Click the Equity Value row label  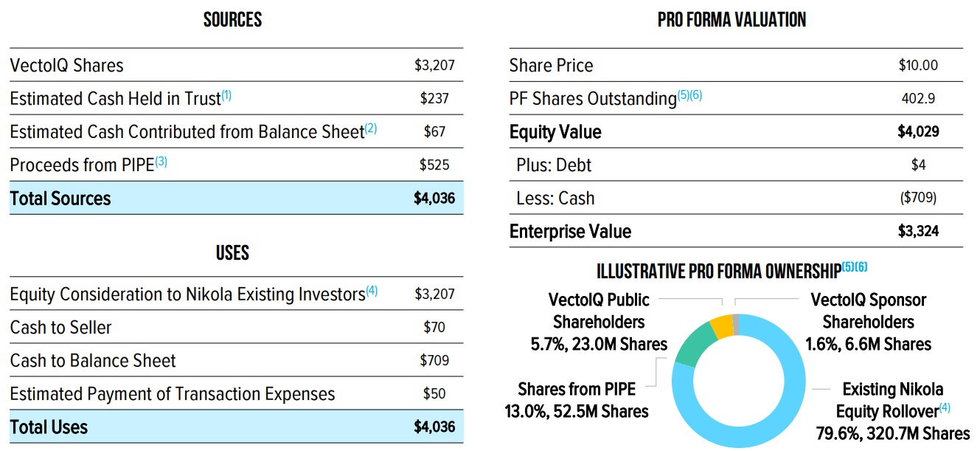pyautogui.click(x=555, y=132)
